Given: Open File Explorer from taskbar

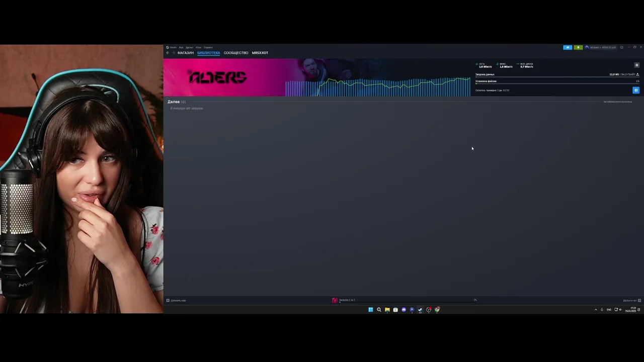Looking at the screenshot, I should click(387, 310).
